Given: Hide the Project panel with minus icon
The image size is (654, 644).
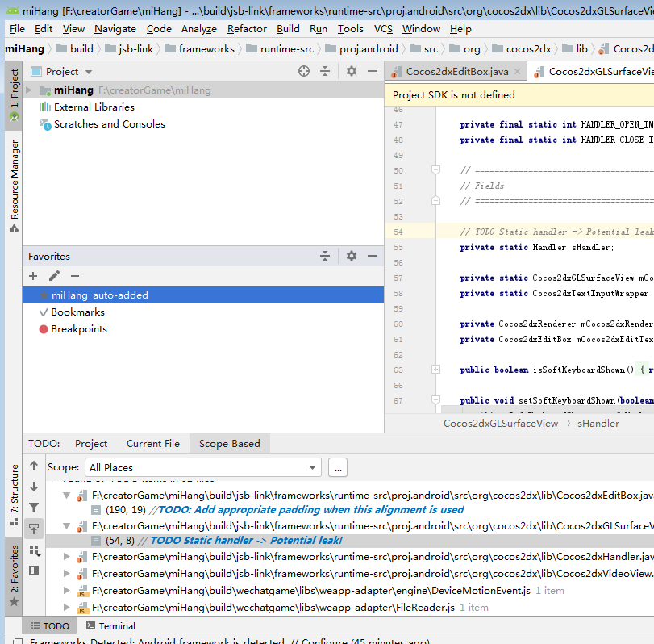Looking at the screenshot, I should point(373,71).
